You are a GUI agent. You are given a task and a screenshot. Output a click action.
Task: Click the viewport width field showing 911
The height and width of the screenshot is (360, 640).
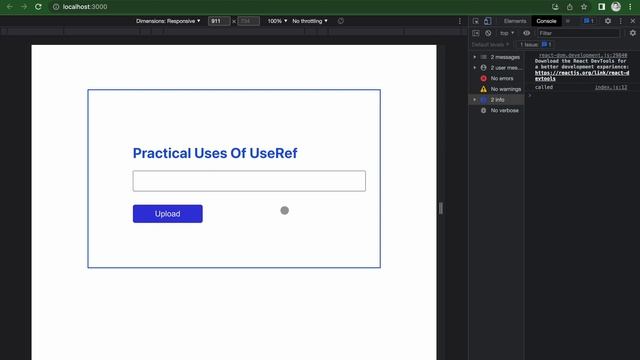(219, 21)
